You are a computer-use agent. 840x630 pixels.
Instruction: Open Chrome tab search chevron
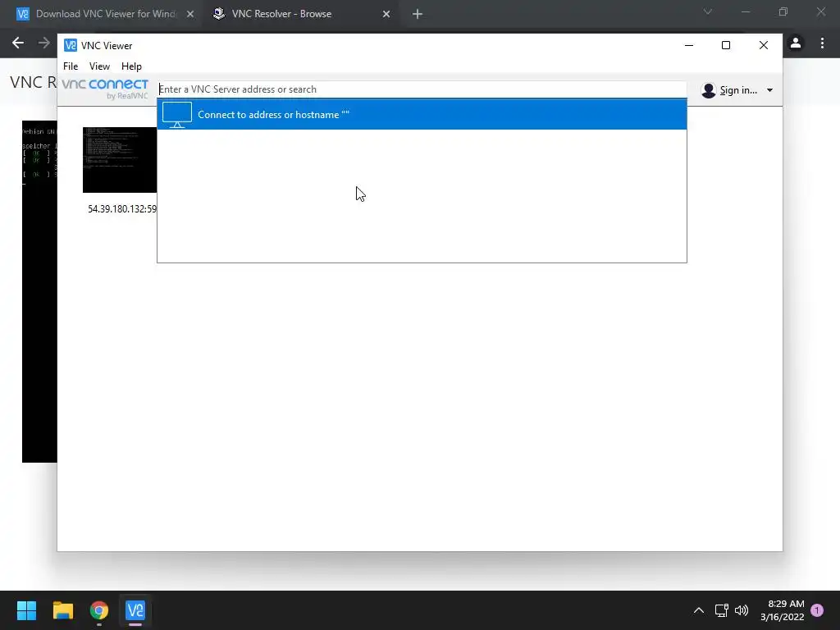click(x=708, y=11)
